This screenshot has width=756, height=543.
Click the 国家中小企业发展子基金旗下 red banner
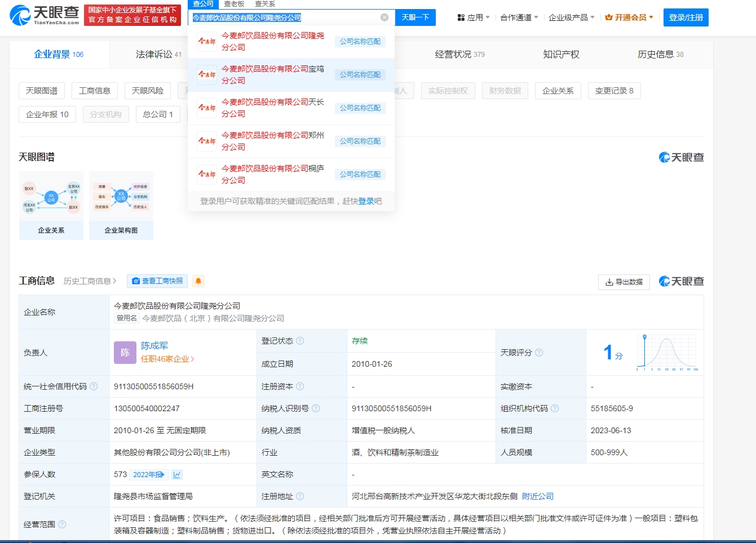tap(132, 15)
